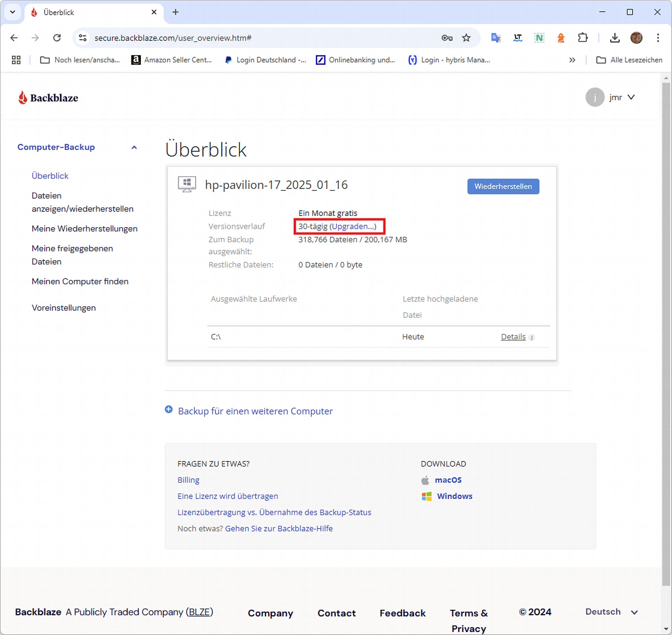Open the tab search dropdown arrow

12,12
